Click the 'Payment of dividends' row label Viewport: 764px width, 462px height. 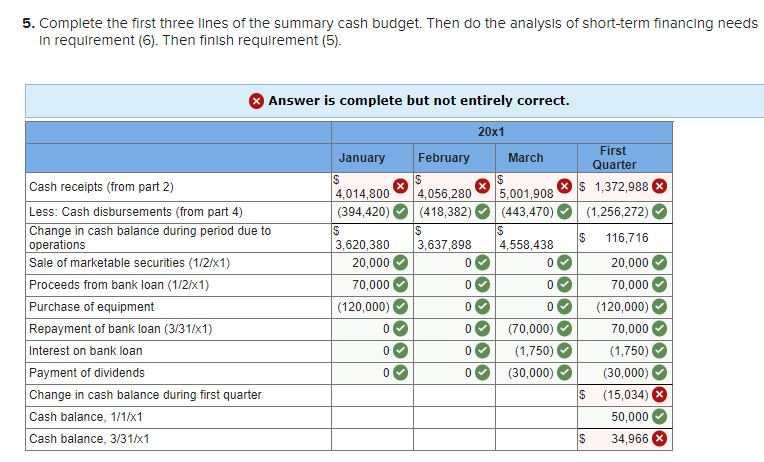(x=87, y=373)
